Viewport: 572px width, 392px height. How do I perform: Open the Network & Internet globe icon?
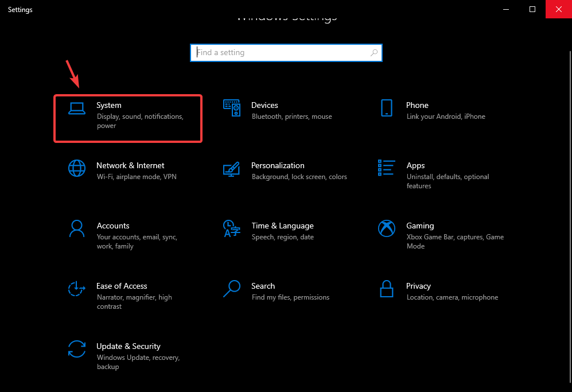77,168
